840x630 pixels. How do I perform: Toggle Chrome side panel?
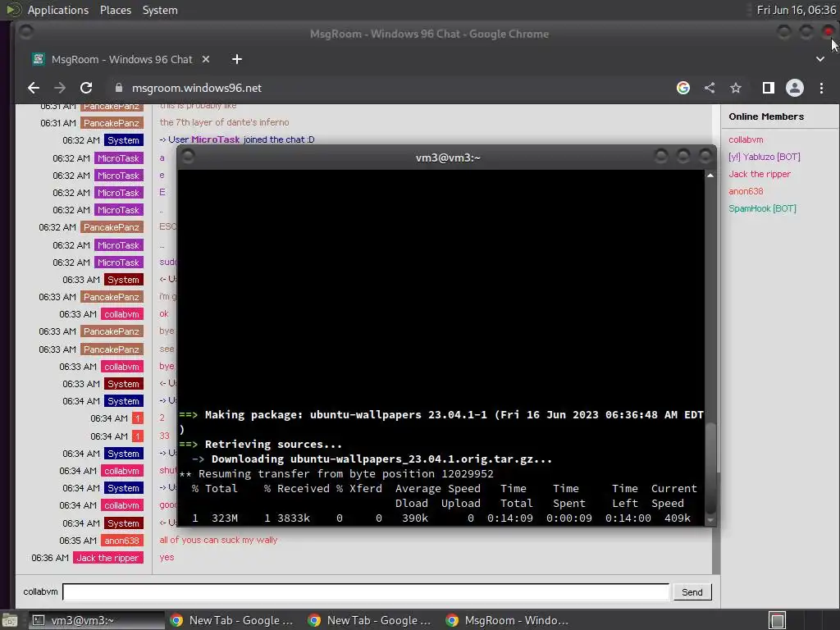[x=768, y=88]
